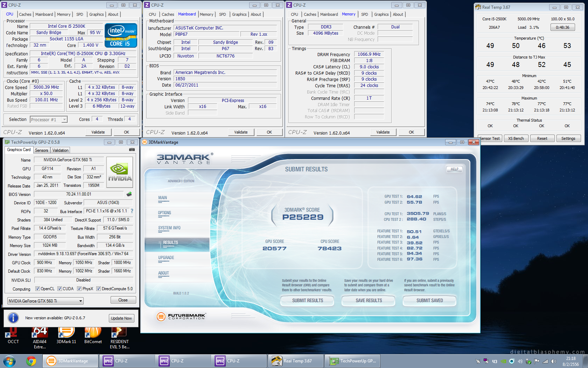Click the GPU SCORE value 20577

point(274,248)
